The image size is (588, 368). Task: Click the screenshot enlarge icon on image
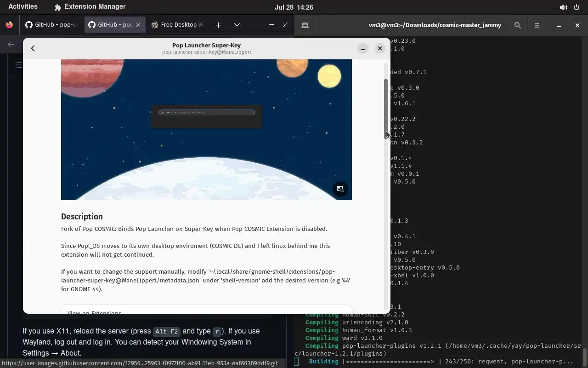tap(340, 189)
